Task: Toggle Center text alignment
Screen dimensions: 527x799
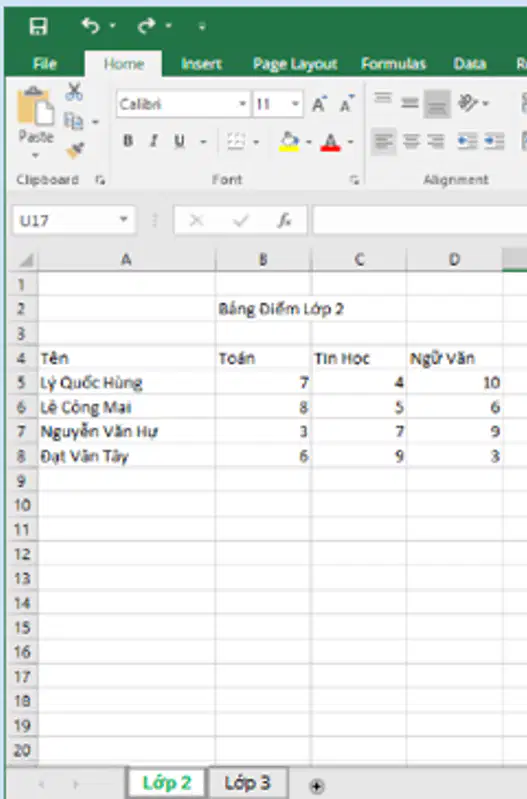Action: (x=411, y=141)
